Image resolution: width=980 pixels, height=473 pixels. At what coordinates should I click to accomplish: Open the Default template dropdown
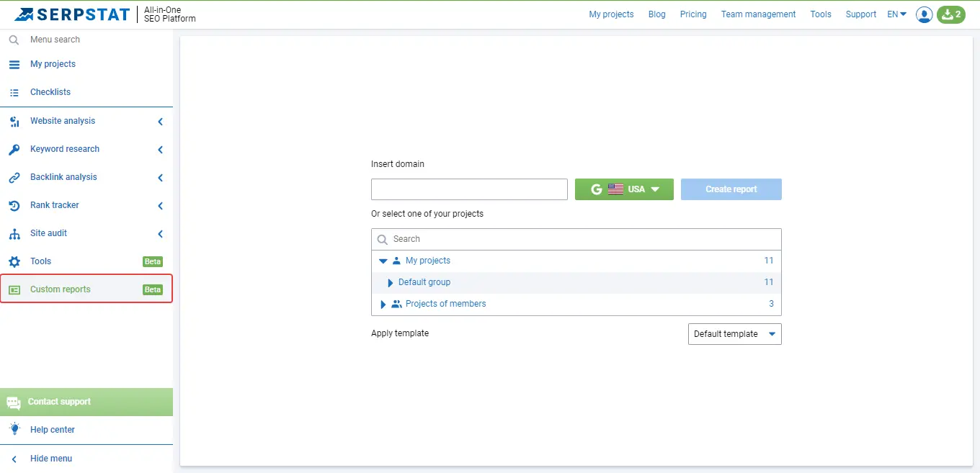point(734,333)
